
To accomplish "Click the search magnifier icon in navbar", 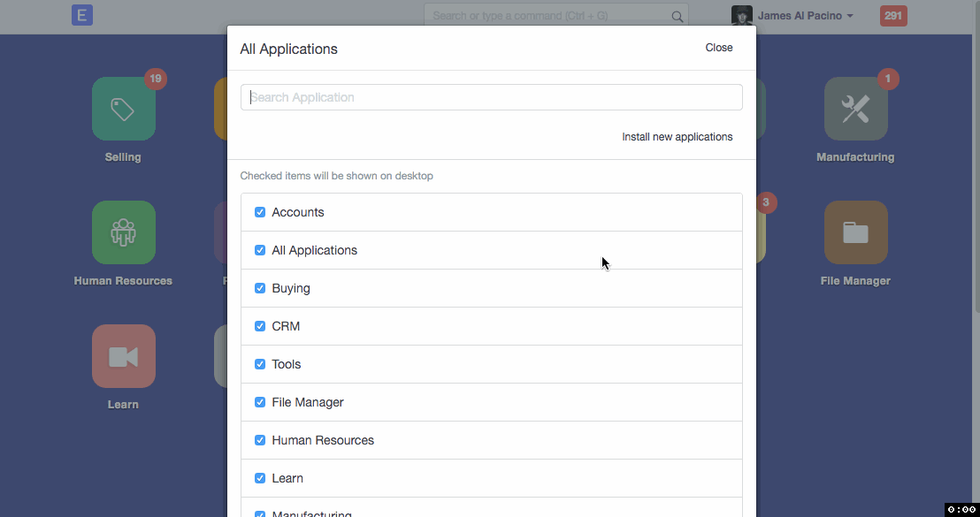I will pyautogui.click(x=678, y=16).
